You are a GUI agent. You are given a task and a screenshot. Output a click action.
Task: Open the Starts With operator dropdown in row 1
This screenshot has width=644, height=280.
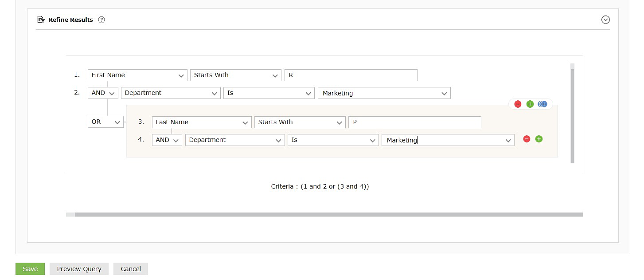pos(235,75)
